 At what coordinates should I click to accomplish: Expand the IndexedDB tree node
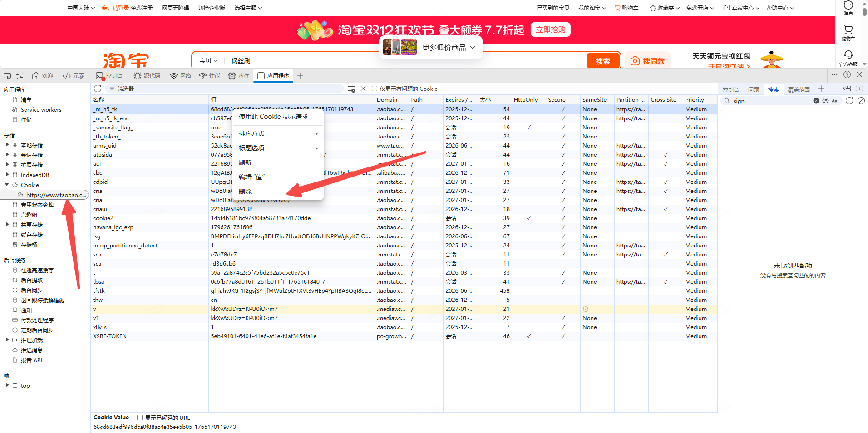7,175
